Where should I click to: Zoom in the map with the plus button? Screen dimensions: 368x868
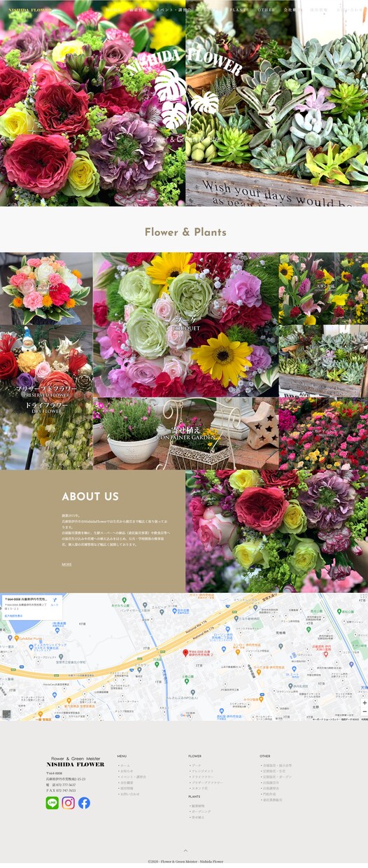coord(364,703)
